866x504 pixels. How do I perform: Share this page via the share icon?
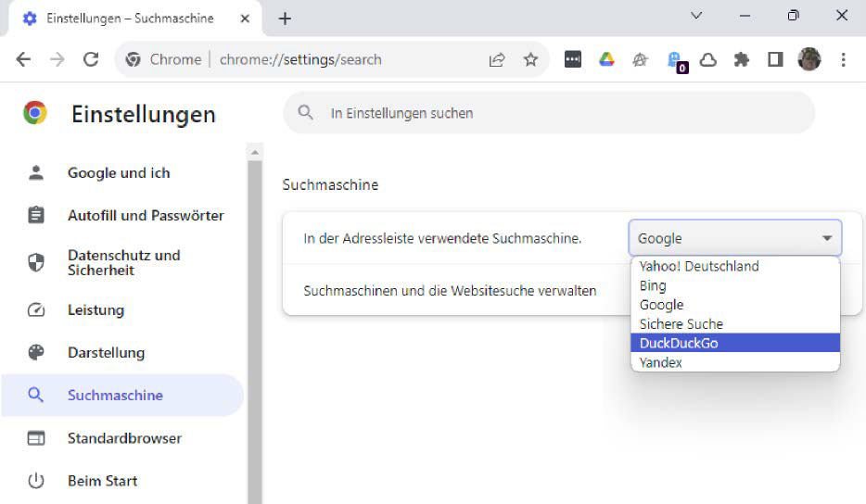497,59
